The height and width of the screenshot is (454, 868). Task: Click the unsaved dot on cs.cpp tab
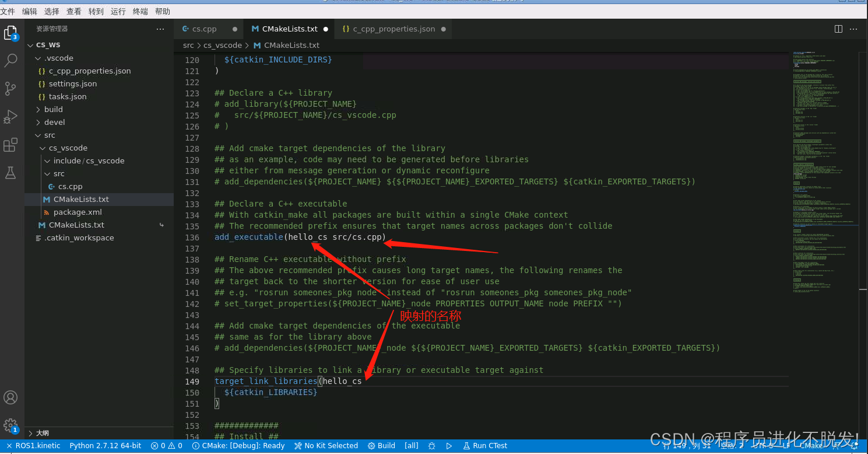tap(235, 29)
